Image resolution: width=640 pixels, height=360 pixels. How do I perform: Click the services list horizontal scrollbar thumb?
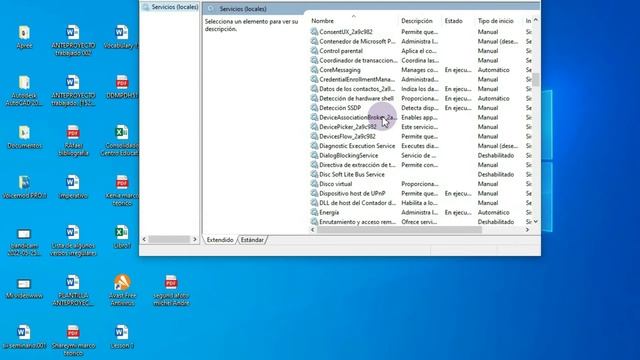tap(400, 230)
